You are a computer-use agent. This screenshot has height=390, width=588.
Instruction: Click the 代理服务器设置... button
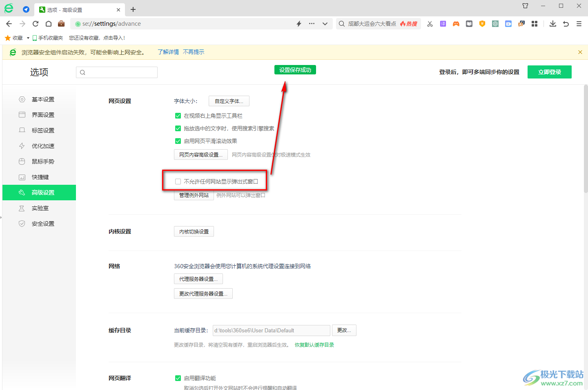[x=198, y=279]
